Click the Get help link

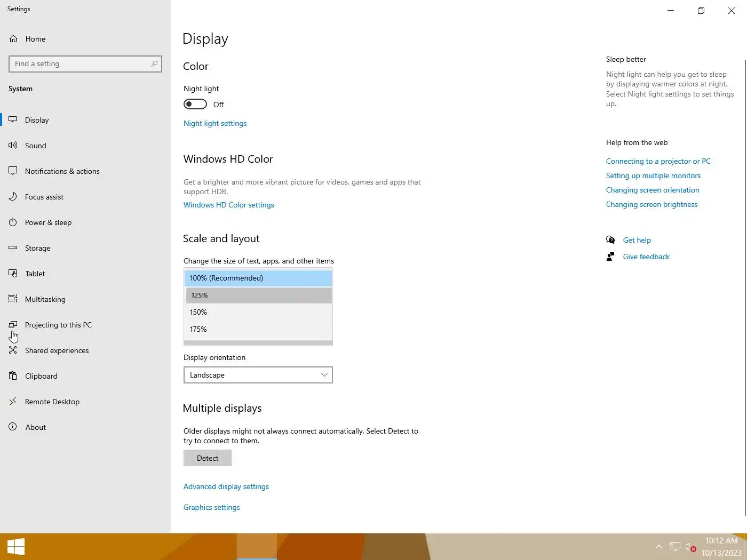point(637,240)
